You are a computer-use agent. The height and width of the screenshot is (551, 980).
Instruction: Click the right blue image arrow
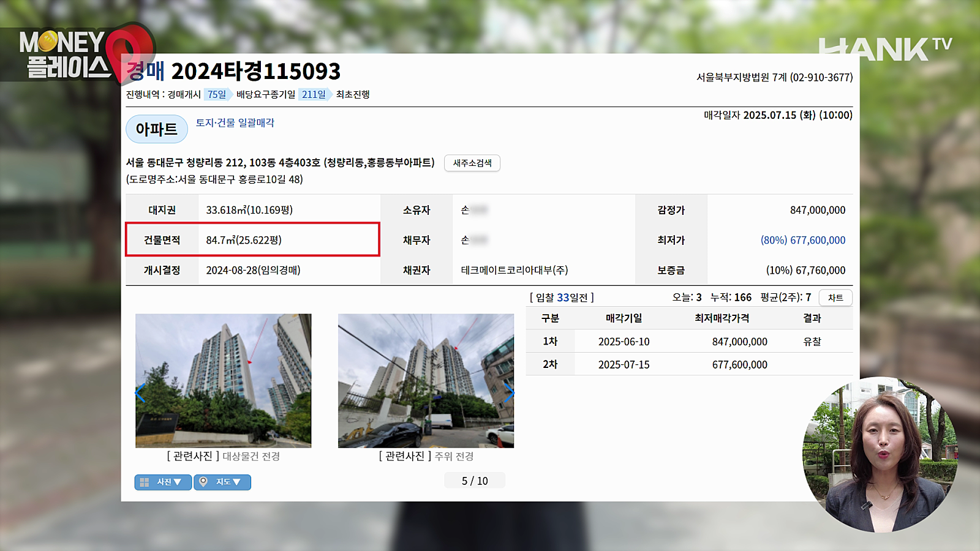(509, 393)
